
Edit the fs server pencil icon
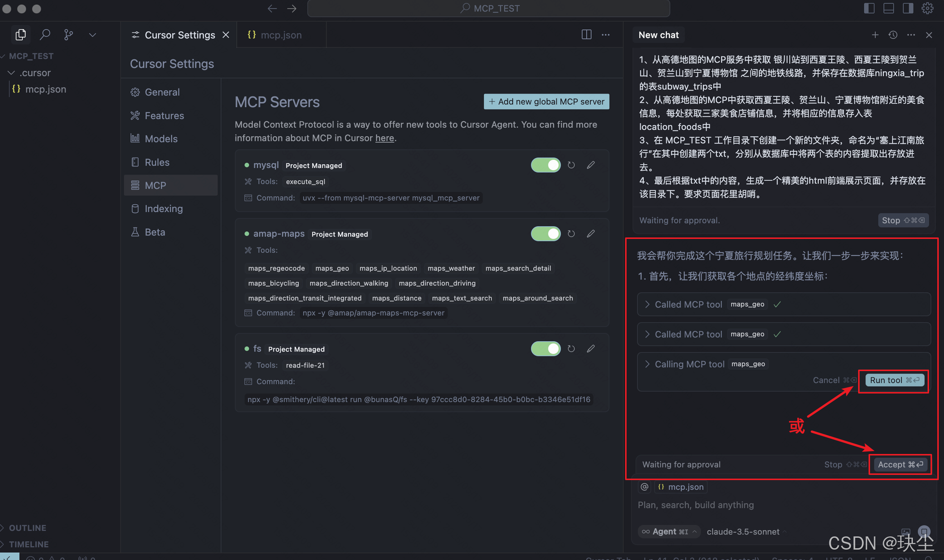[590, 349]
